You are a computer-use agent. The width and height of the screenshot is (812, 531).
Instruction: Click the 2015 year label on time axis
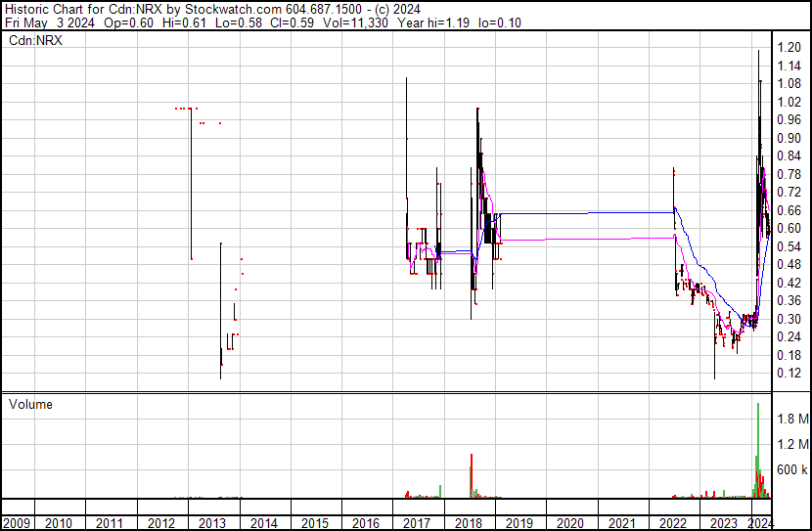315,523
